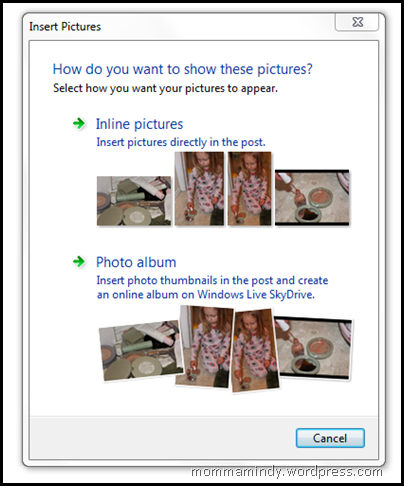Click the green arrow beside Inline pictures

(79, 124)
